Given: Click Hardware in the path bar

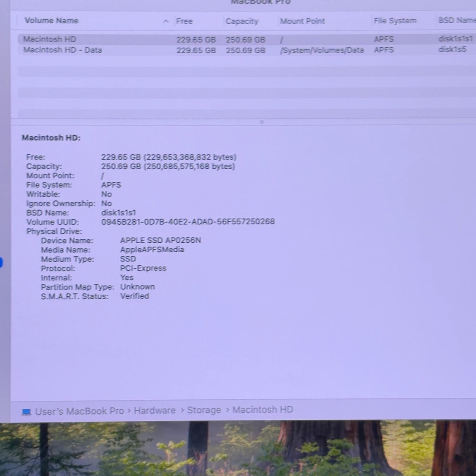Looking at the screenshot, I should (155, 411).
